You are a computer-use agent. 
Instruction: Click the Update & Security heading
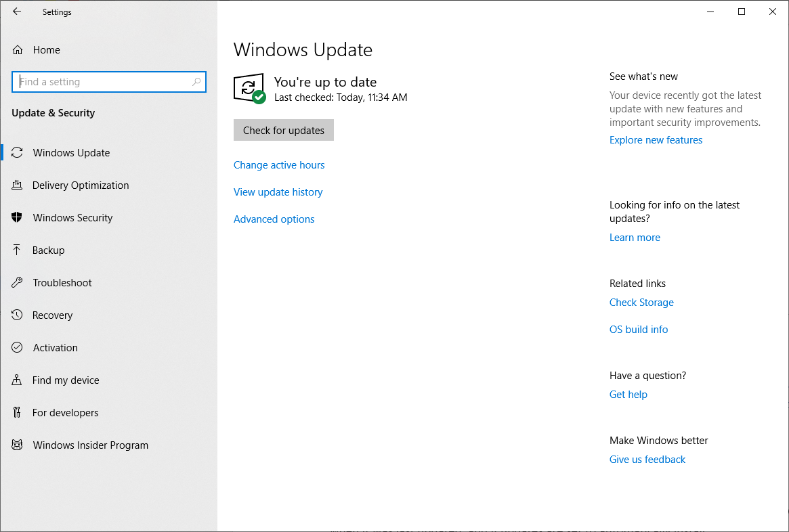point(54,112)
